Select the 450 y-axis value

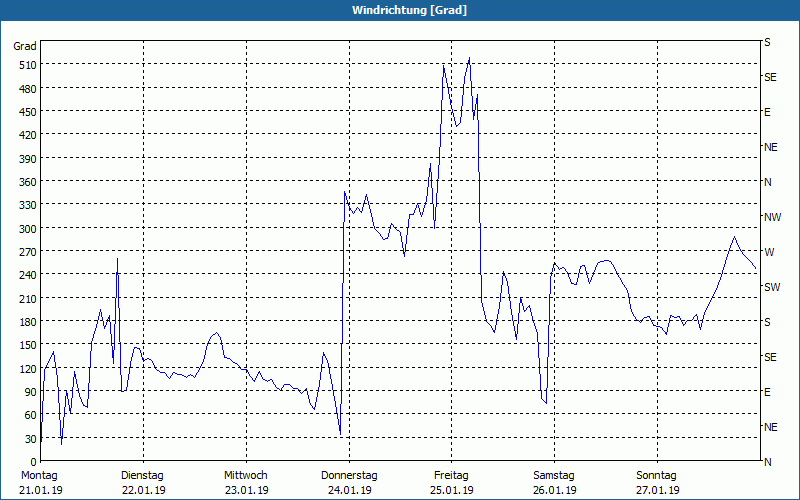coord(28,112)
